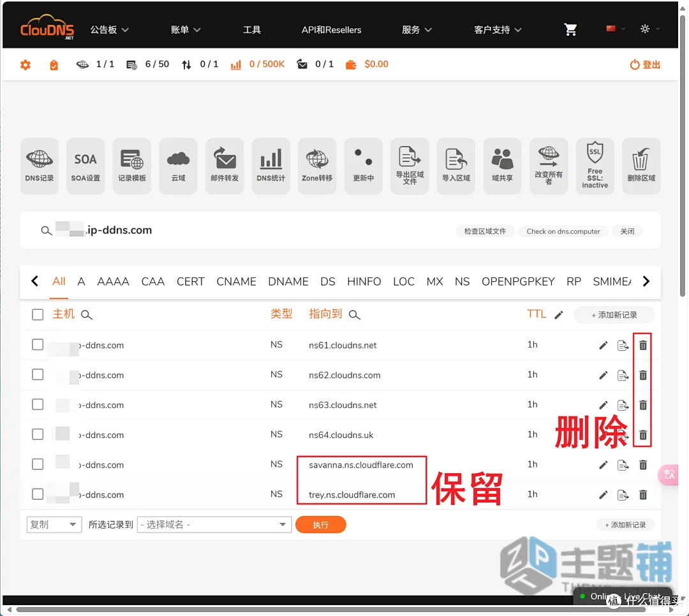
Task: Open the 云域 cloud domain icon
Action: [179, 166]
